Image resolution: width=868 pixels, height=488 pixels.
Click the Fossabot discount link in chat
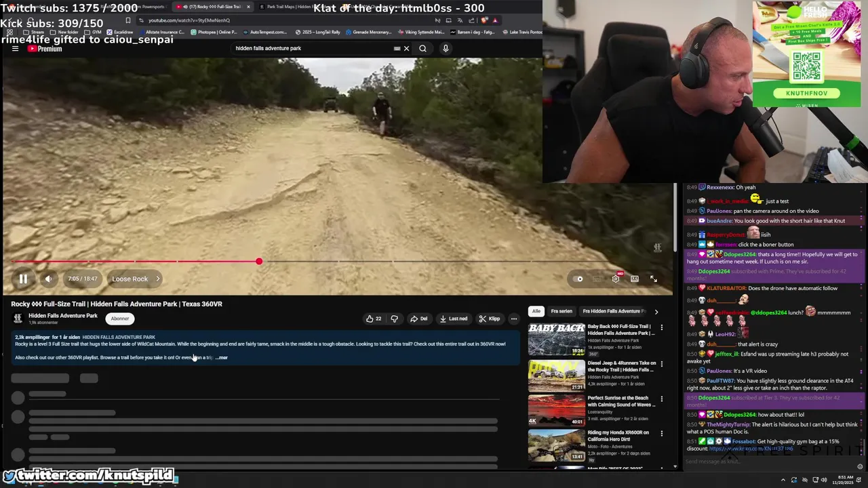[x=751, y=449]
